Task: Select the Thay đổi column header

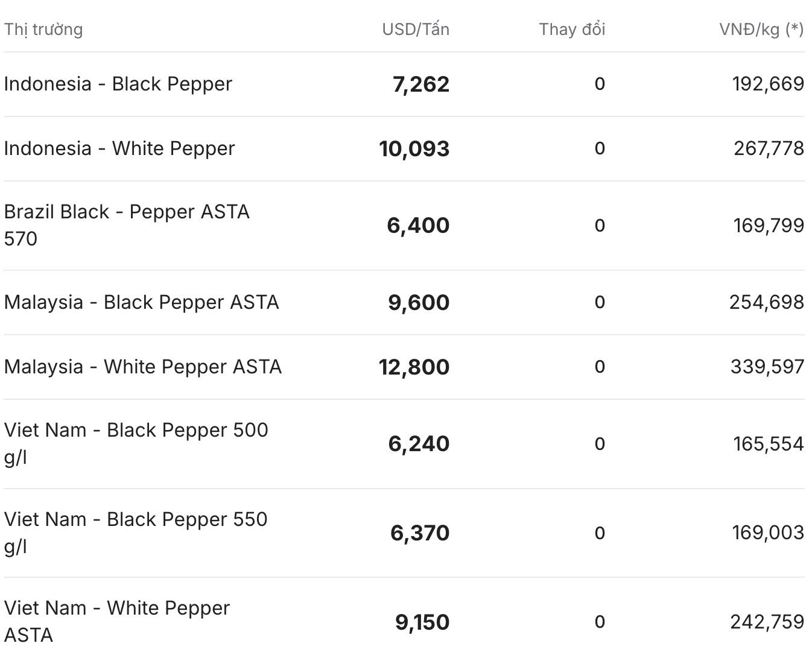Action: pyautogui.click(x=572, y=29)
